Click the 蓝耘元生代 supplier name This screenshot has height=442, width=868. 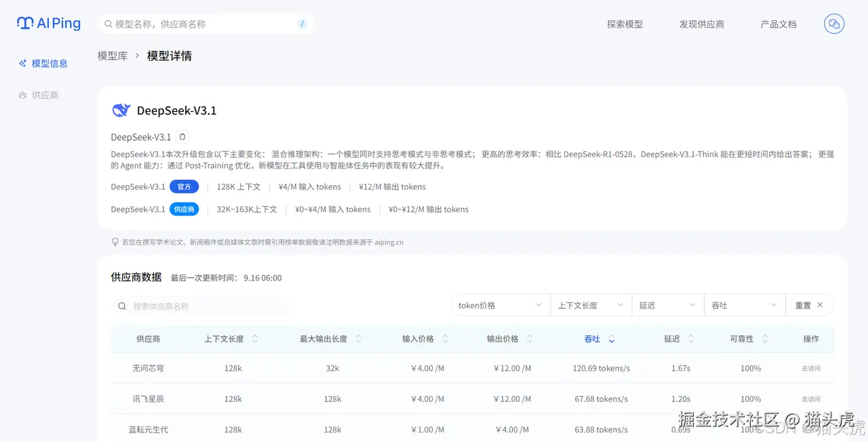tap(148, 430)
